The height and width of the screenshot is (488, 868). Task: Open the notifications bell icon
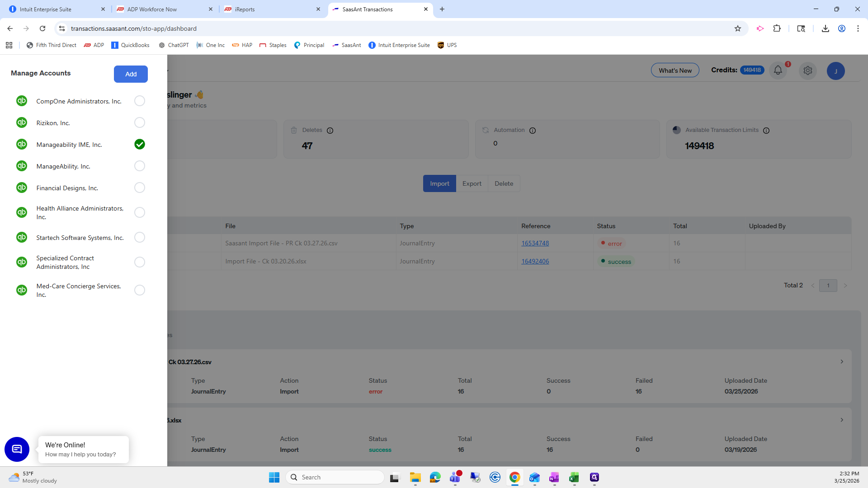778,70
